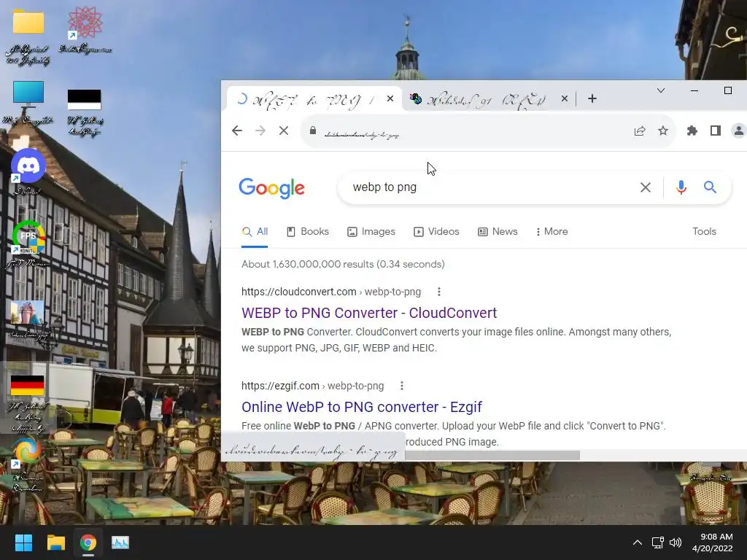This screenshot has width=747, height=560.
Task: Open the Windows Start menu
Action: (23, 542)
